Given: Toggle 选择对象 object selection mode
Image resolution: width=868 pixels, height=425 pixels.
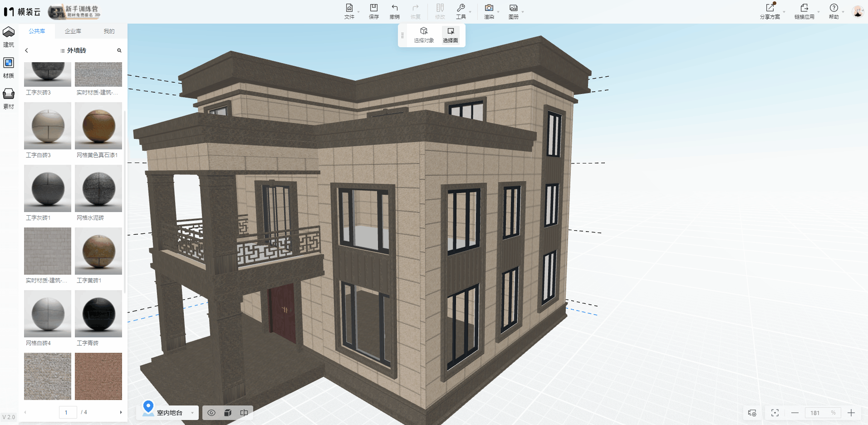Looking at the screenshot, I should 424,35.
